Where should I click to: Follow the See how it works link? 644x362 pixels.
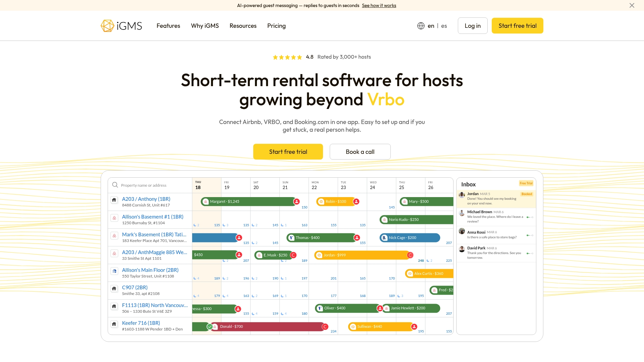coord(379,5)
